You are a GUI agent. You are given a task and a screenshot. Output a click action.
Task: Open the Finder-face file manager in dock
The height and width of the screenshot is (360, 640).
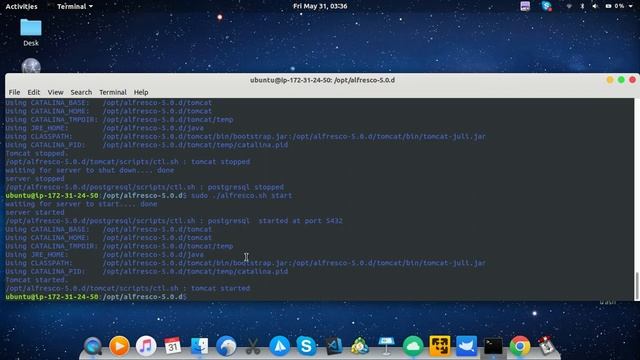tap(200, 346)
